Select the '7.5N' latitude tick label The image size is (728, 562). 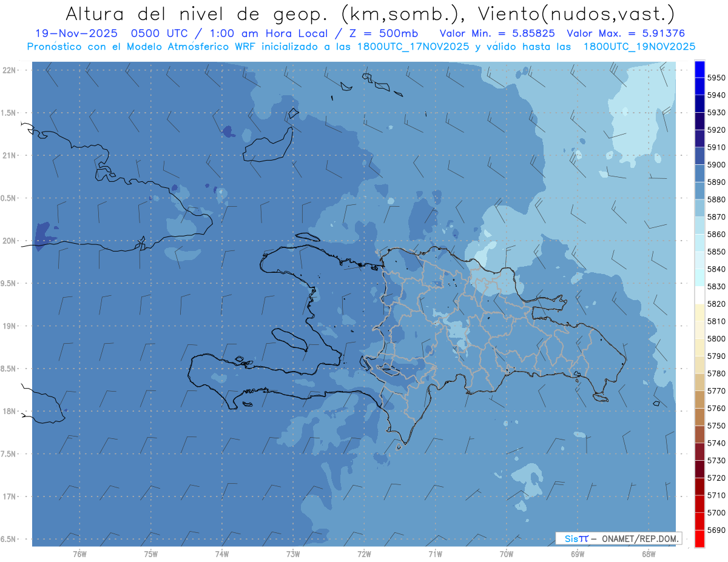(x=9, y=454)
